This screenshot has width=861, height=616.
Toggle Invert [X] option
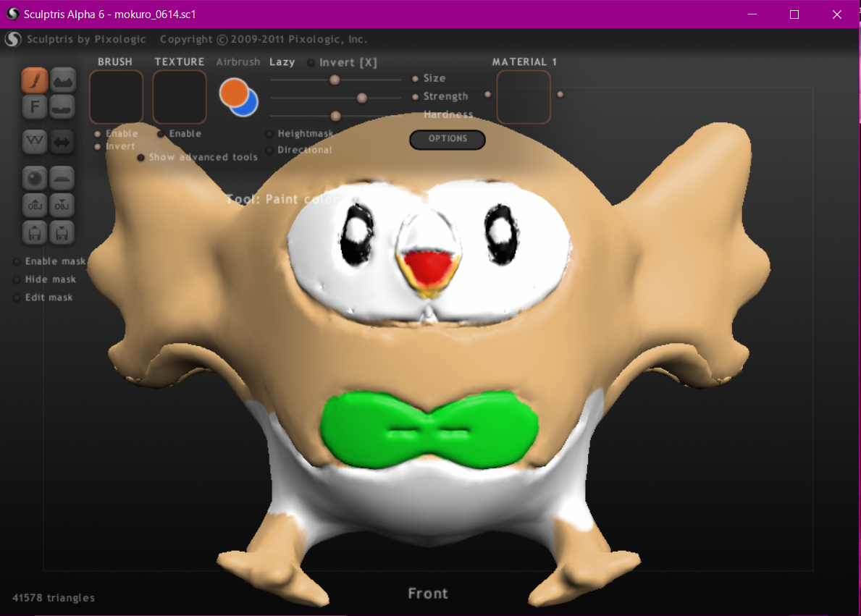point(311,62)
